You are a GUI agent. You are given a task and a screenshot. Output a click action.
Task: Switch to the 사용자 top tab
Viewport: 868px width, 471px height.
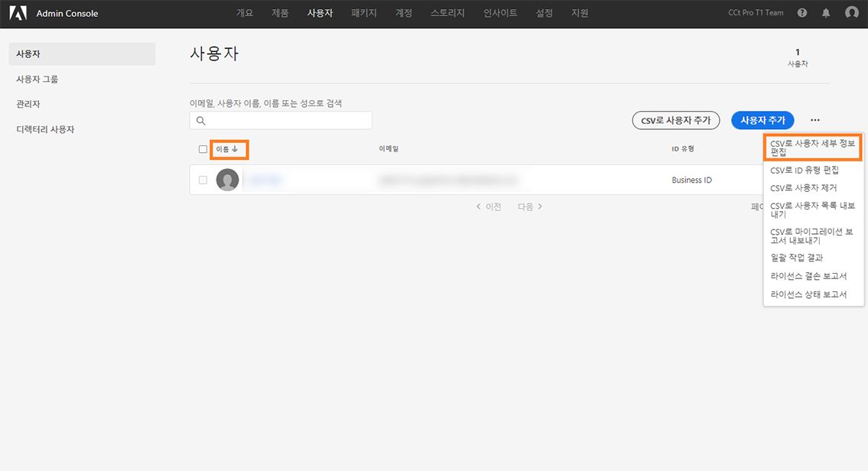tap(320, 13)
